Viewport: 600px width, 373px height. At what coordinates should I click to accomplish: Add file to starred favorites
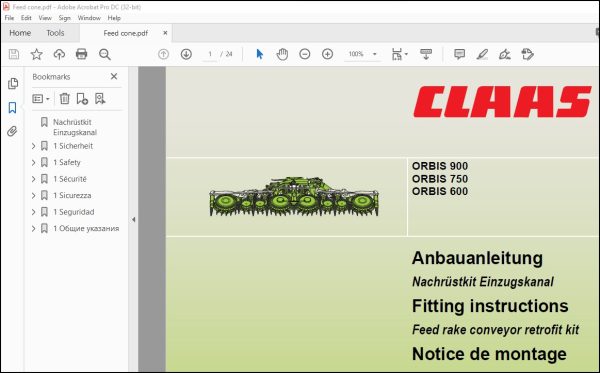click(x=36, y=54)
